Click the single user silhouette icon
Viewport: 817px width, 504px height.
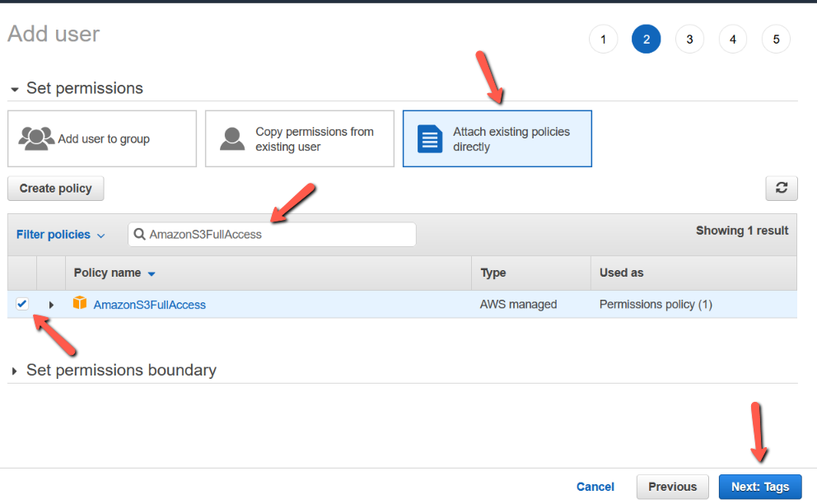232,138
